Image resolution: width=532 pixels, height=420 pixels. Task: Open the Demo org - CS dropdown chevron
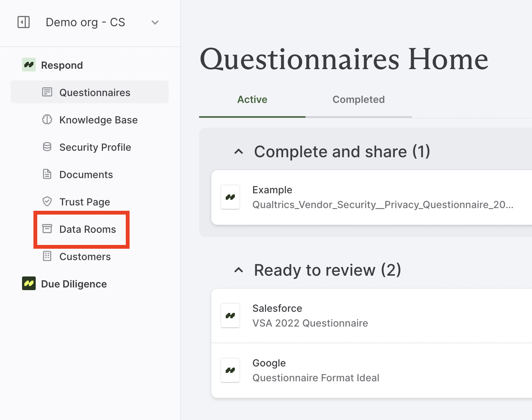(x=155, y=22)
